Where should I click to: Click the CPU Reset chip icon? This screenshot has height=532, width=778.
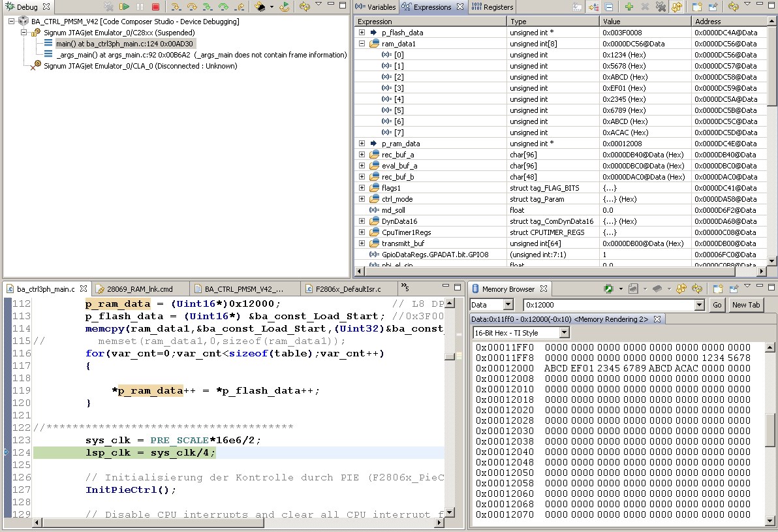point(260,7)
